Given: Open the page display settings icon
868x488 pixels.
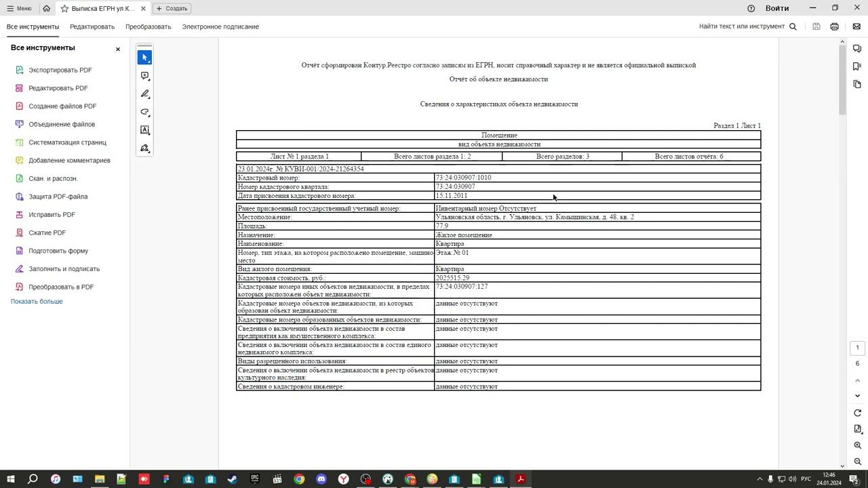Looking at the screenshot, I should [x=857, y=429].
